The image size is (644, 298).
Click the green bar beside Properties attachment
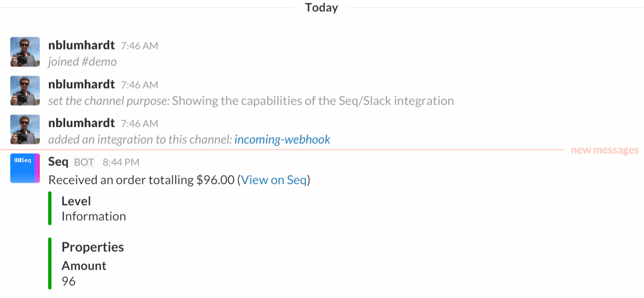[50, 264]
